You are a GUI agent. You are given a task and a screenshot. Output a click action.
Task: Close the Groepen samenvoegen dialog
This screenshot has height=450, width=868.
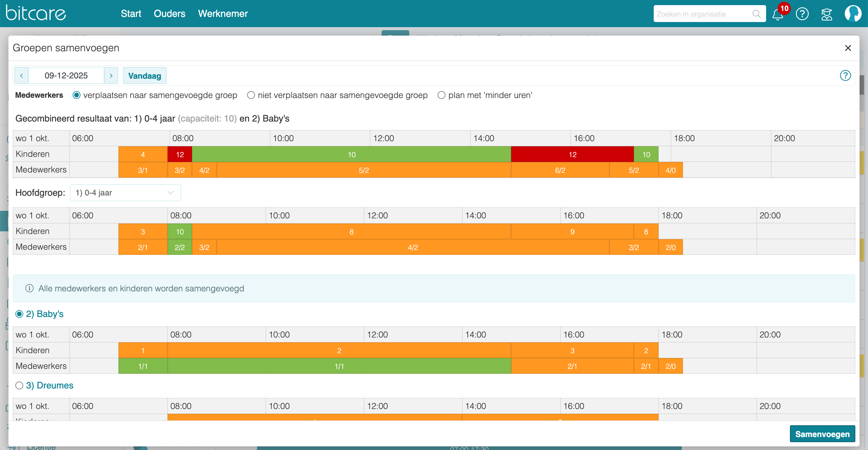tap(848, 48)
